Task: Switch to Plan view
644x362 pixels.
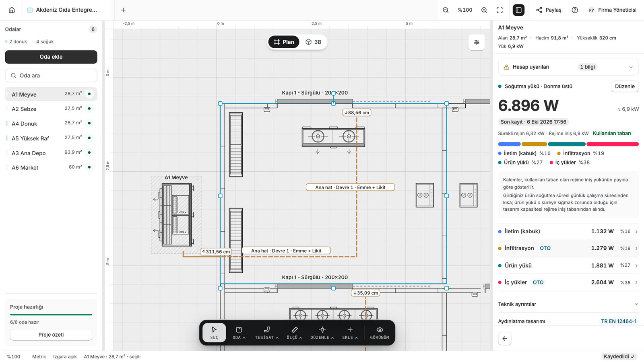Action: [284, 42]
